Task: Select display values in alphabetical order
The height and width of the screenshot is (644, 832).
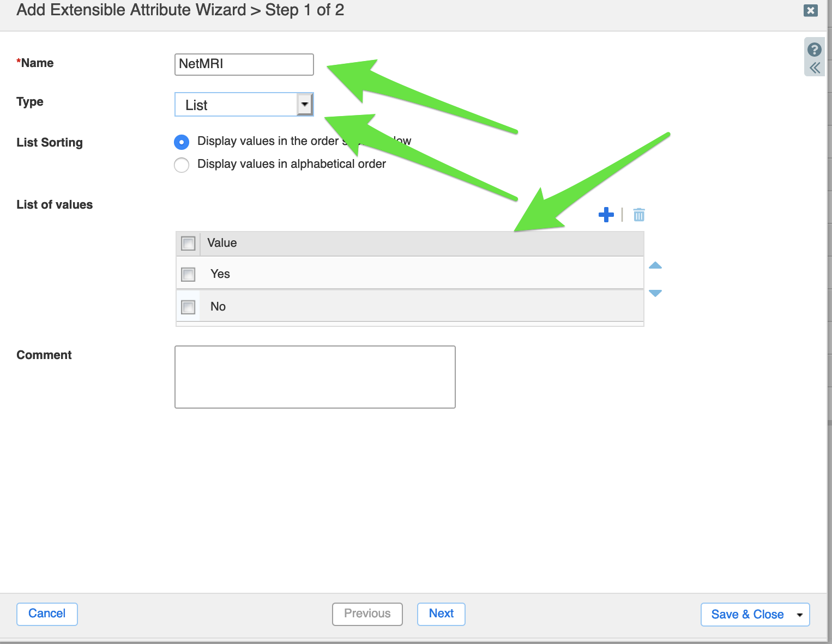Action: 182,165
